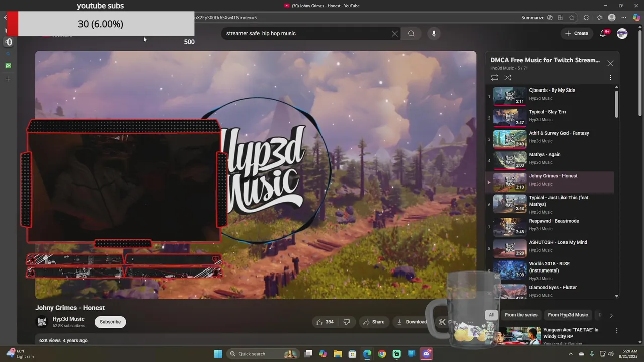Open YouTube notifications bell
This screenshot has height=362, width=644.
click(603, 34)
